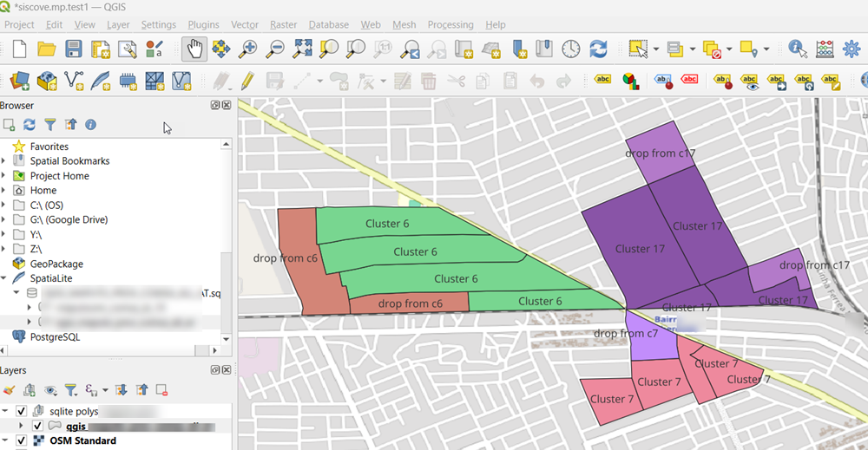Open the Layer menu
The image size is (868, 450).
(118, 25)
